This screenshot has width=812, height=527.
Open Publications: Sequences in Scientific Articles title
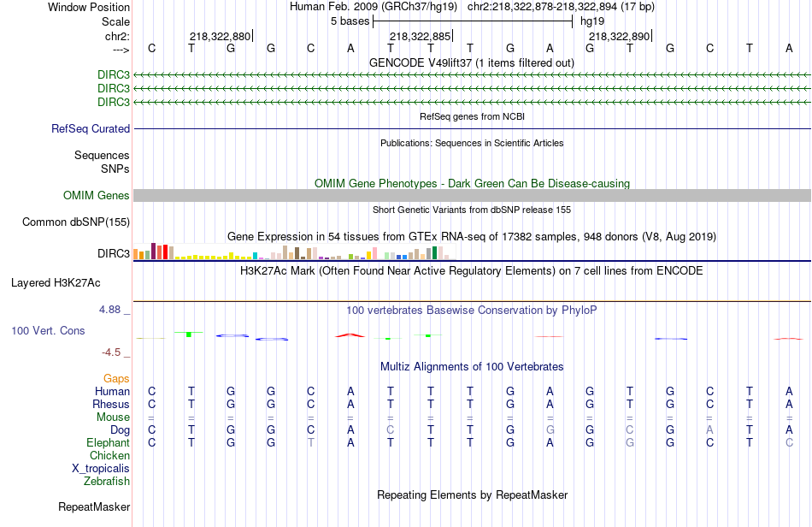[472, 143]
